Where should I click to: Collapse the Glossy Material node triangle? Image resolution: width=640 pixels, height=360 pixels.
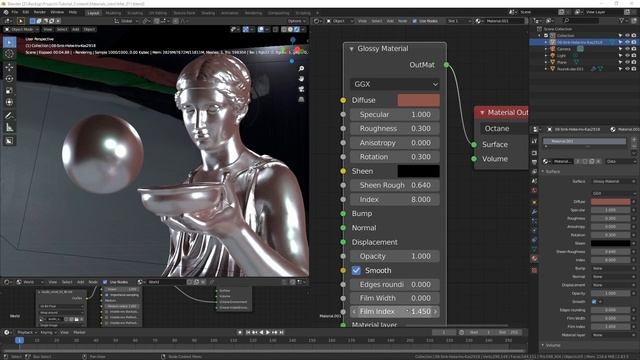coord(351,49)
